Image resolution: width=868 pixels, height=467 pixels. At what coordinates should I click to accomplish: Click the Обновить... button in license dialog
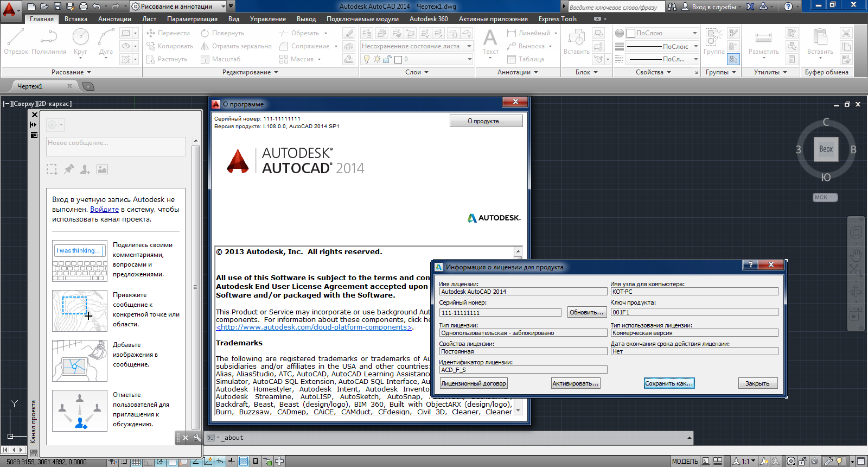point(586,312)
